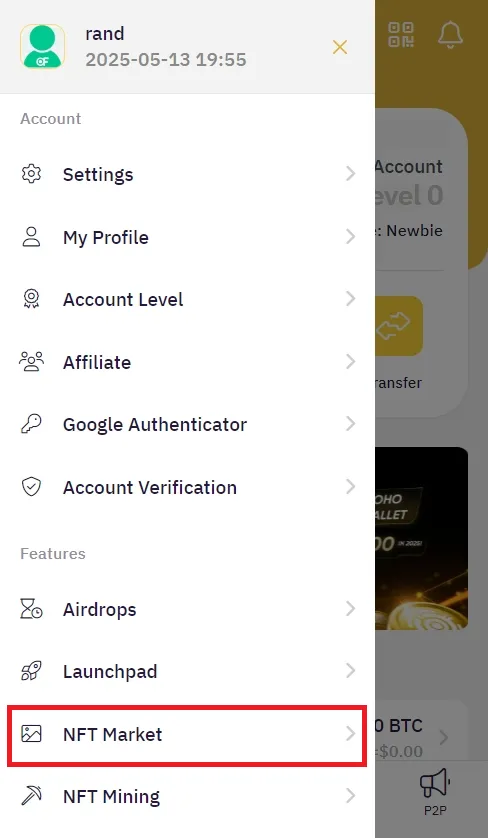Expand the Affiliate row chevron
The image size is (488, 838).
point(351,362)
